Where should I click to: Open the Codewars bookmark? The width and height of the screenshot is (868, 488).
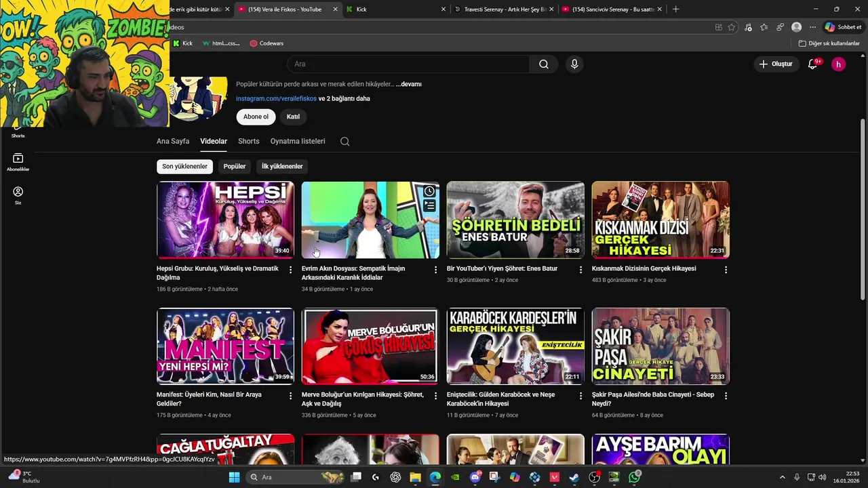pos(267,43)
